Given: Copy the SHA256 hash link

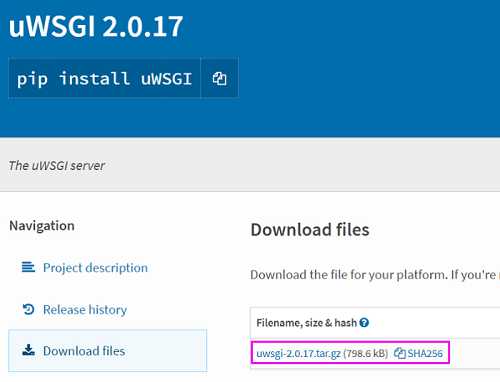Looking at the screenshot, I should (425, 353).
